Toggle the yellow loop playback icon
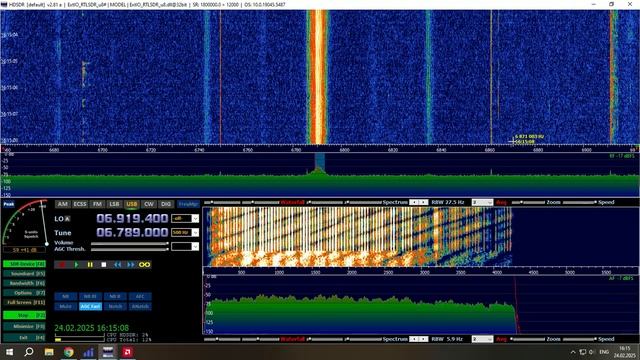This screenshot has width=640, height=360. click(x=144, y=265)
